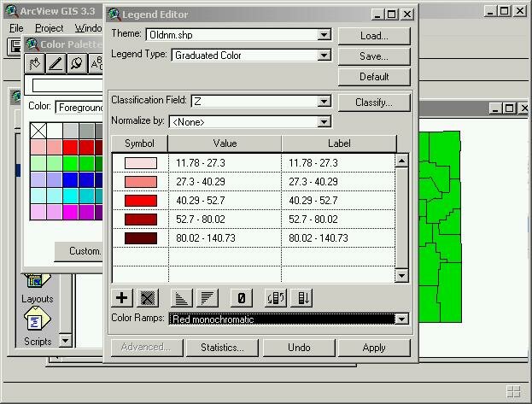Viewport: 532px width, 404px height.
Task: Click project window scroll down arrow
Action: (x=65, y=341)
